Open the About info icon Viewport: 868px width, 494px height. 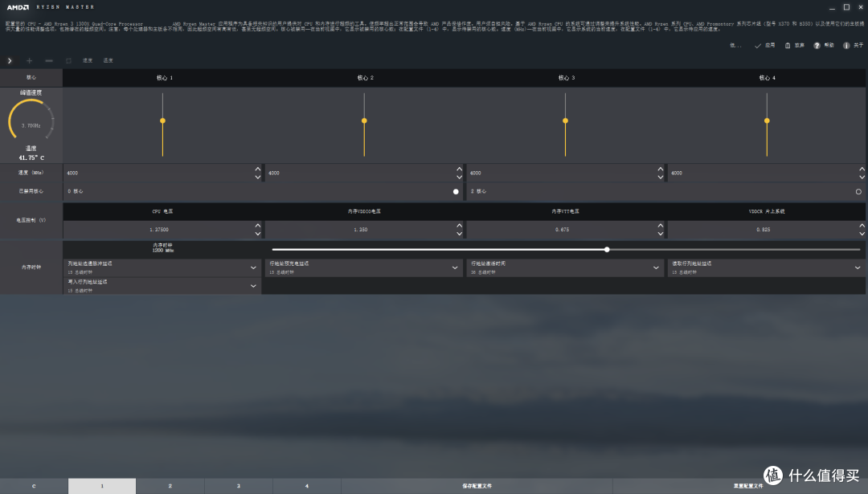[846, 46]
